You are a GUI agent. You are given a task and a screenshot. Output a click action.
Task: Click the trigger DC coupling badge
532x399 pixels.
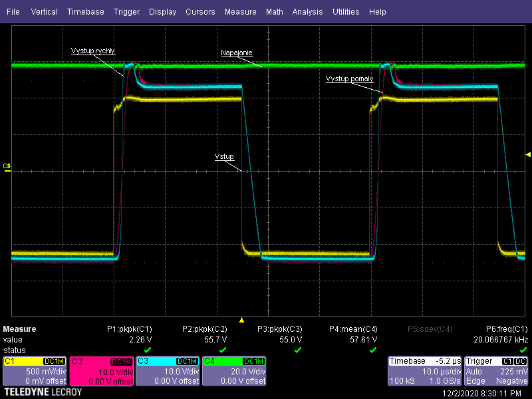coord(521,361)
